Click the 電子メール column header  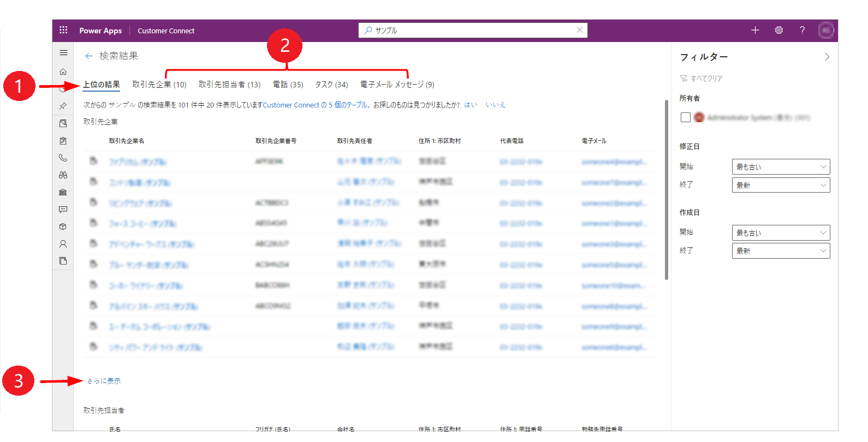[x=594, y=141]
